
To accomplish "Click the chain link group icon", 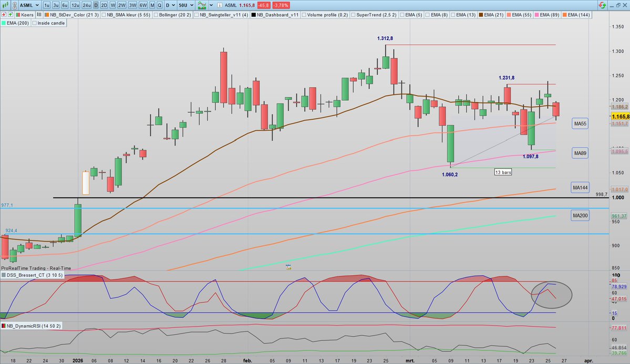I will pos(15,5).
